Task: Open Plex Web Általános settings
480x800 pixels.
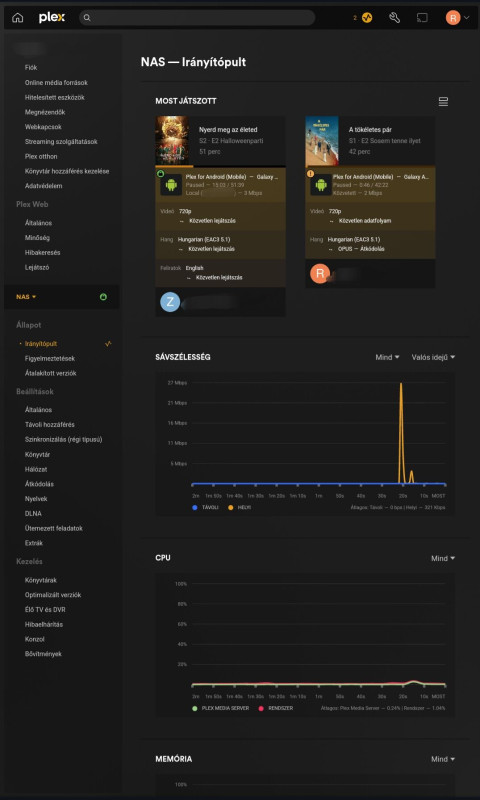Action: click(x=38, y=223)
